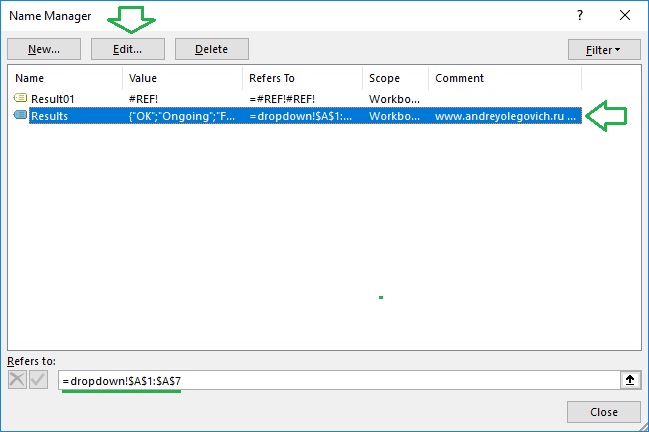649x432 pixels.
Task: Click into the Refers to input field
Action: tap(339, 380)
